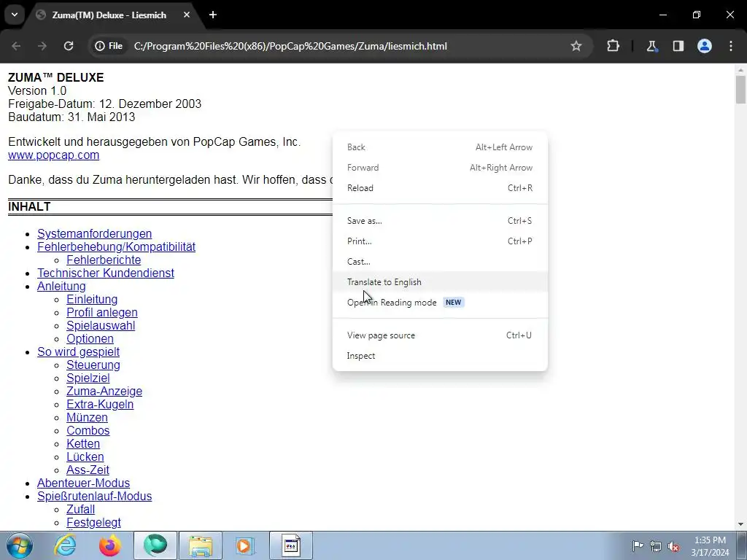Choose Cast... from context menu
The width and height of the screenshot is (747, 560).
[x=440, y=262]
